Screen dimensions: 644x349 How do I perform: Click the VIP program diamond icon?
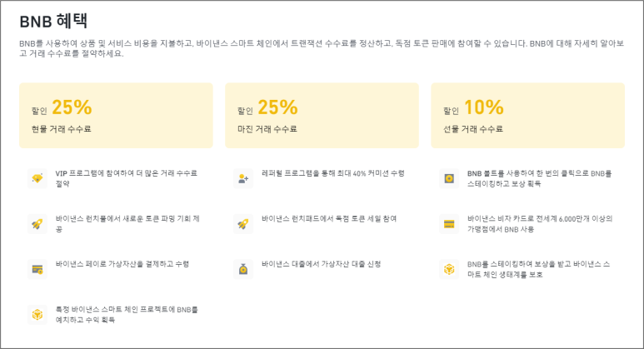[37, 178]
